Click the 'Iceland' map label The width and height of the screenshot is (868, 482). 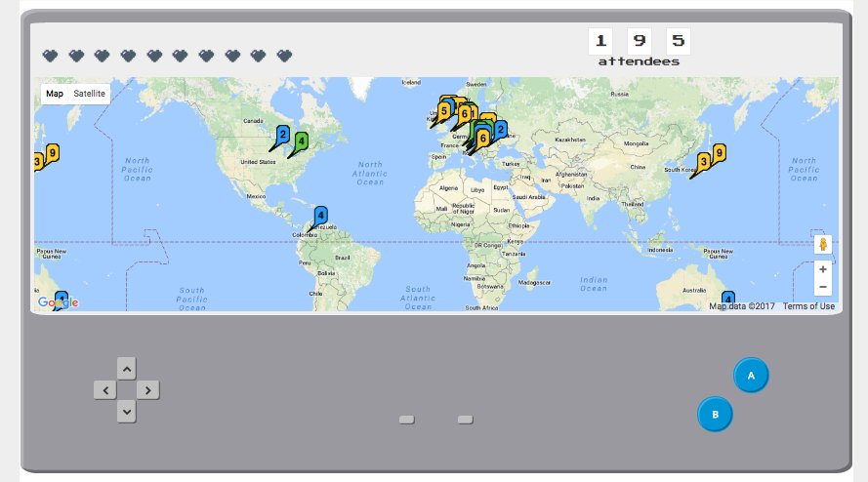(x=411, y=83)
